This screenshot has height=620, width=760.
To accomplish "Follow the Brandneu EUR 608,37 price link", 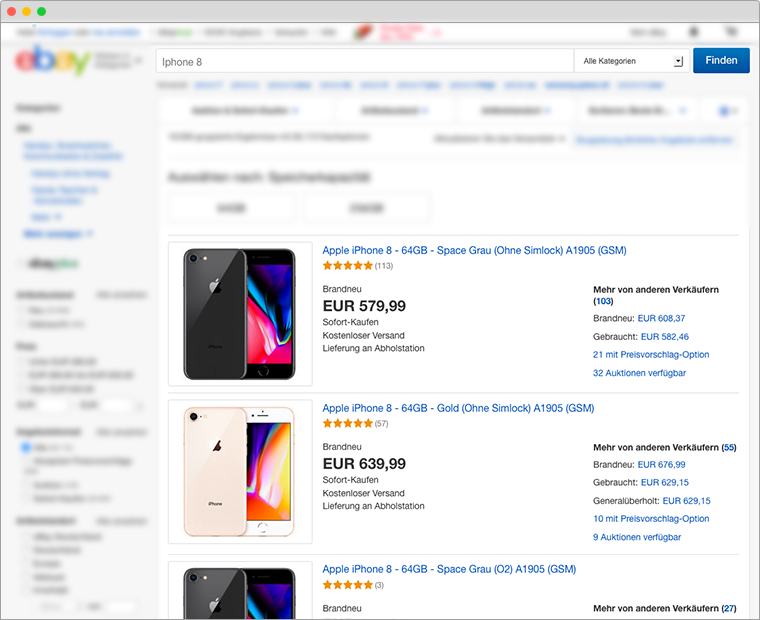I will 663,318.
